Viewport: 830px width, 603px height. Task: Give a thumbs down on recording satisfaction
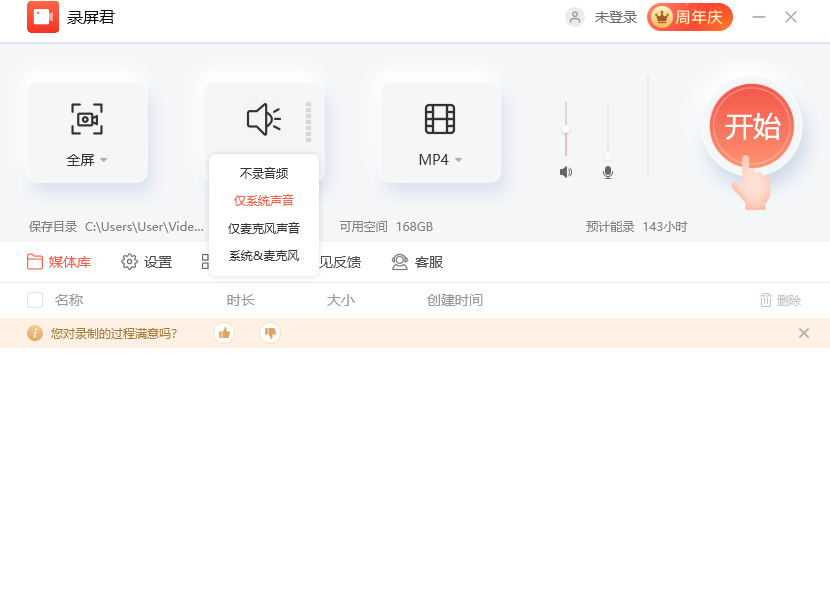(x=269, y=333)
